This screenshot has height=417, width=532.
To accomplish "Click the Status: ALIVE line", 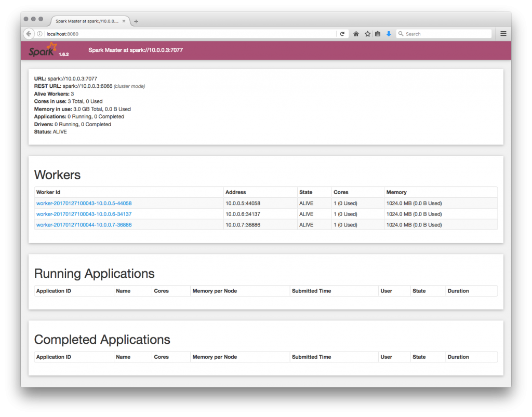I will (50, 132).
